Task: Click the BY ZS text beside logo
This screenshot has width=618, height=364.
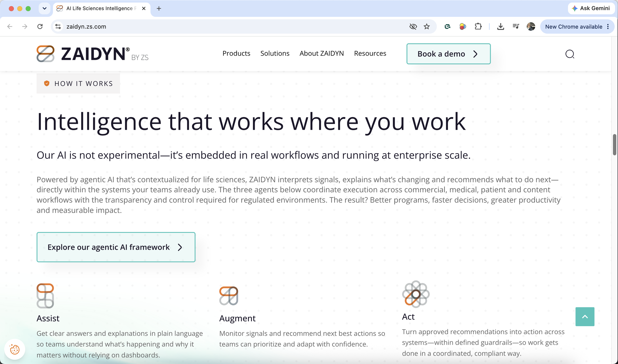Action: tap(140, 58)
